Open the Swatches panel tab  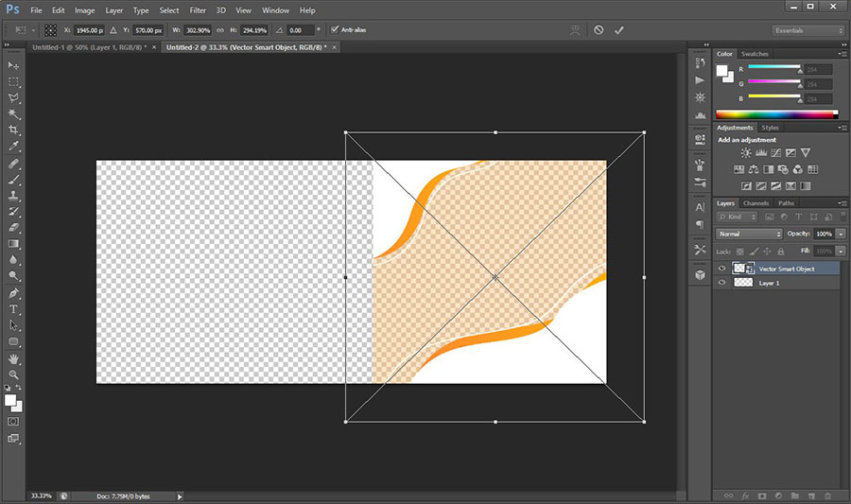point(755,54)
